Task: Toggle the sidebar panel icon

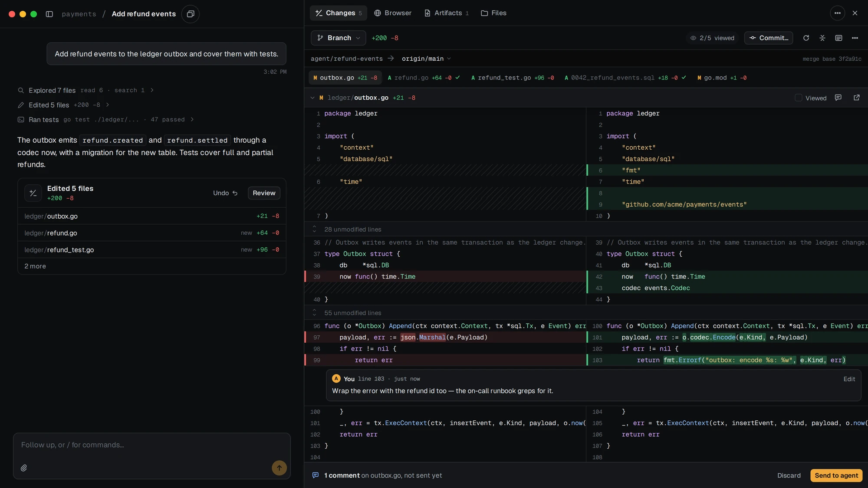Action: [49, 14]
